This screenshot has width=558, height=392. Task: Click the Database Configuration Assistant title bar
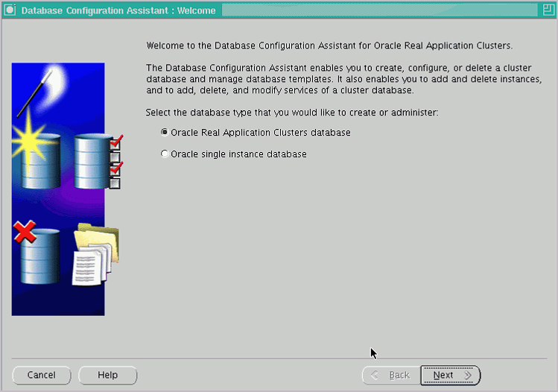119,10
